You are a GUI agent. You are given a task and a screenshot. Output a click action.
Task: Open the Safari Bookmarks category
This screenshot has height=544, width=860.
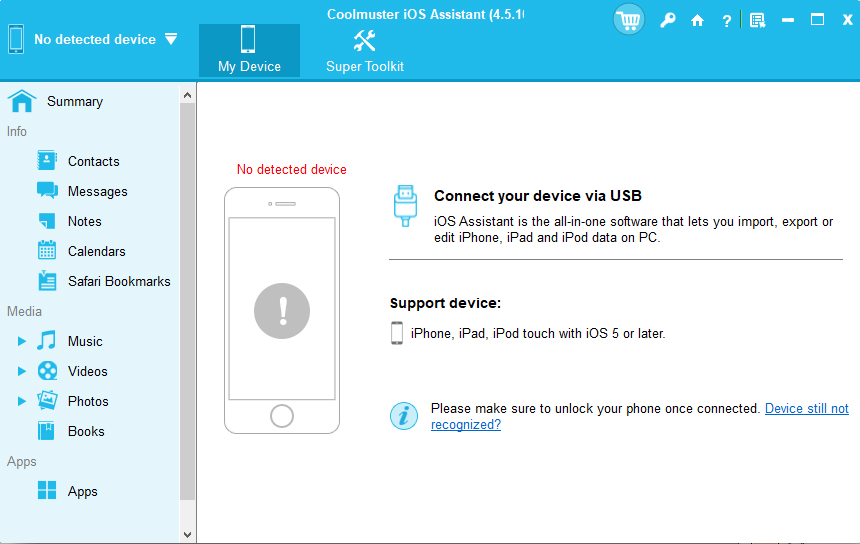[119, 281]
